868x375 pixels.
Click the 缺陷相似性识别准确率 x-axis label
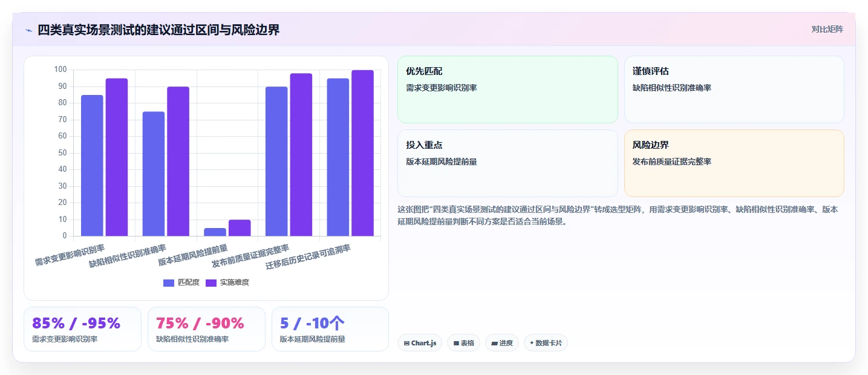[x=128, y=255]
